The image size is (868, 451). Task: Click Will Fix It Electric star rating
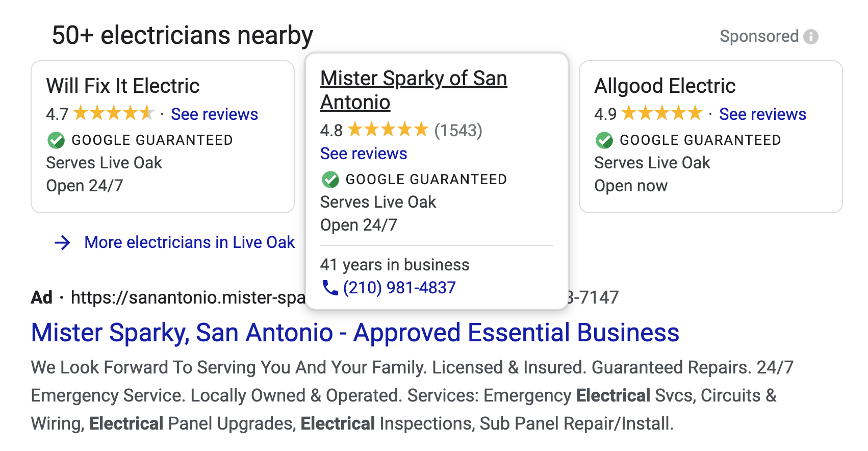click(113, 113)
